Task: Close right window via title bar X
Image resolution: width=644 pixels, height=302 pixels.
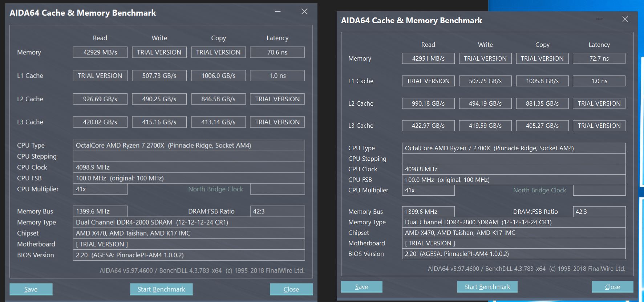Action: click(625, 19)
